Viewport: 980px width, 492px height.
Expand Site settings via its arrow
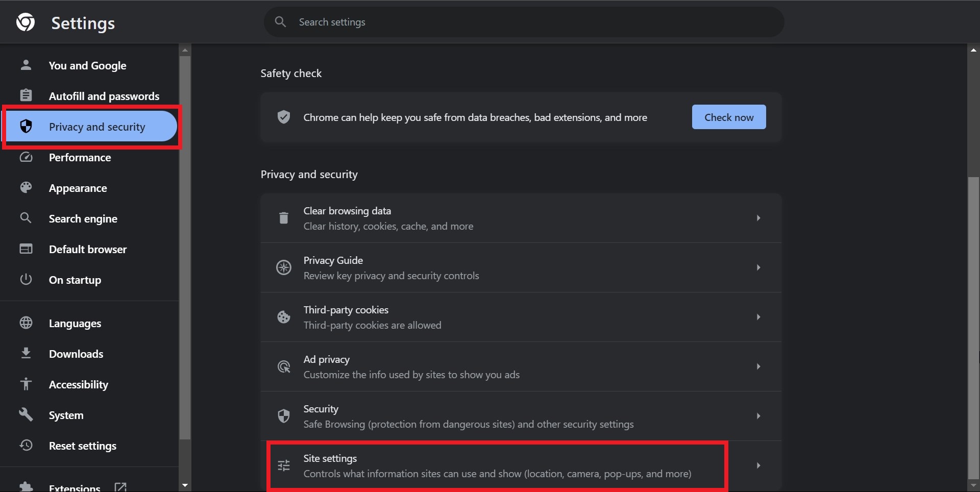point(758,465)
